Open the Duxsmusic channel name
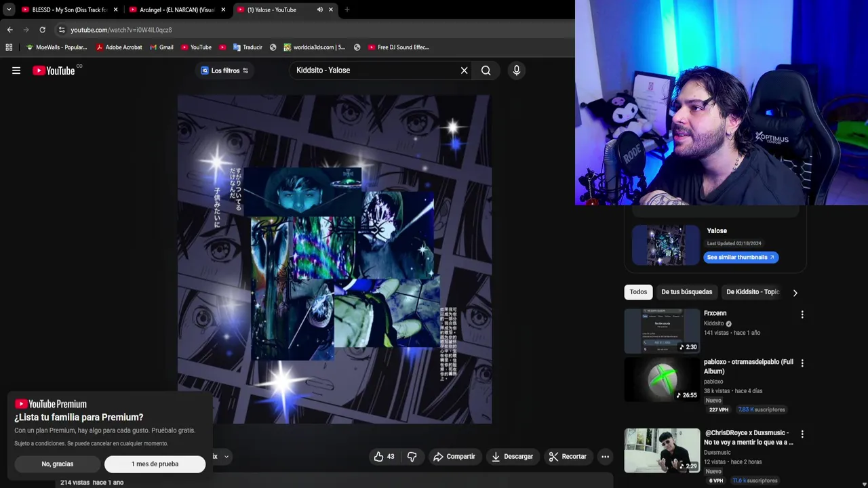The height and width of the screenshot is (488, 868). point(717,453)
